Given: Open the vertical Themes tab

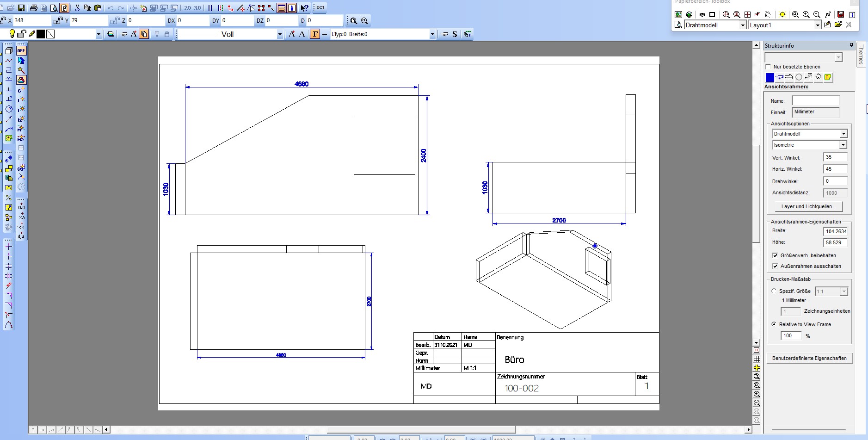Looking at the screenshot, I should click(x=861, y=55).
